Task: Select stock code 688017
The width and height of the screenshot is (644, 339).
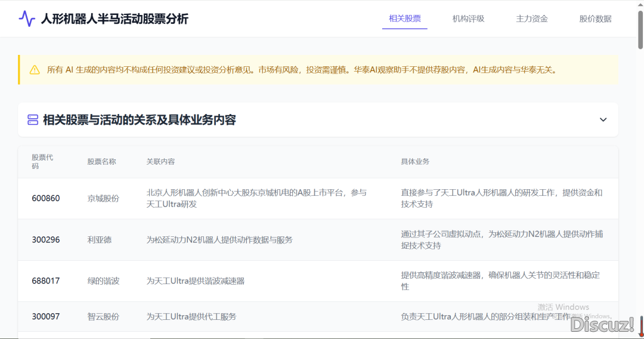Action: [x=45, y=281]
